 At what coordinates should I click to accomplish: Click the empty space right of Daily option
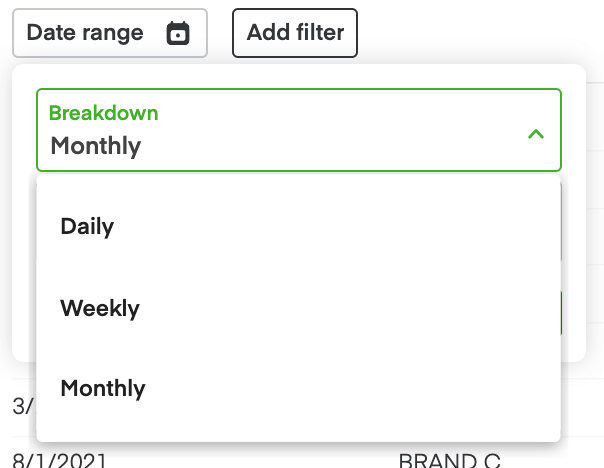[x=350, y=226]
